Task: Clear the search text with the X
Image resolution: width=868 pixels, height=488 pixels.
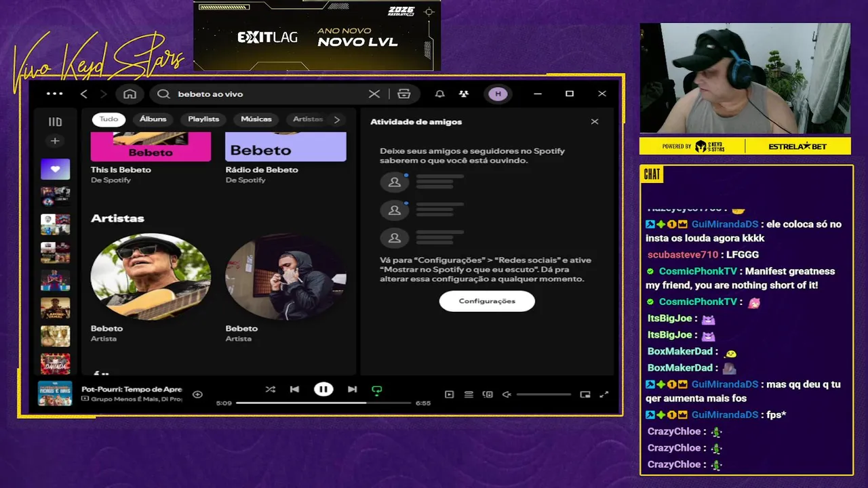Action: (374, 94)
